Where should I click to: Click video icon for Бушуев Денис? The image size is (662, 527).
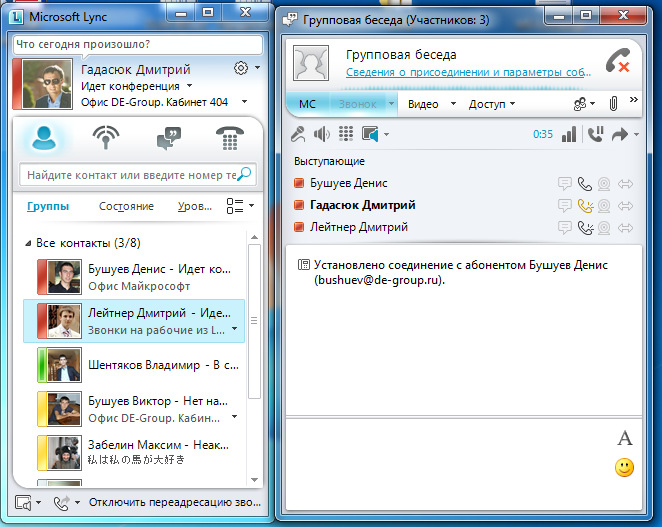604,184
